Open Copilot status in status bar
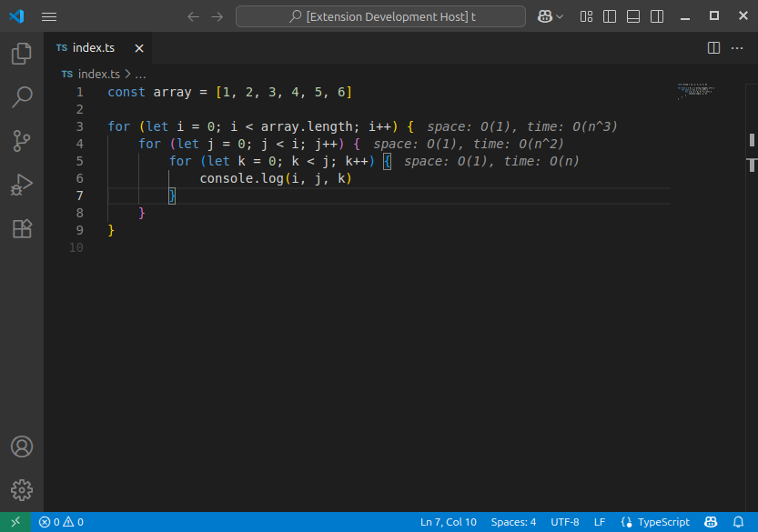758x532 pixels. click(711, 522)
